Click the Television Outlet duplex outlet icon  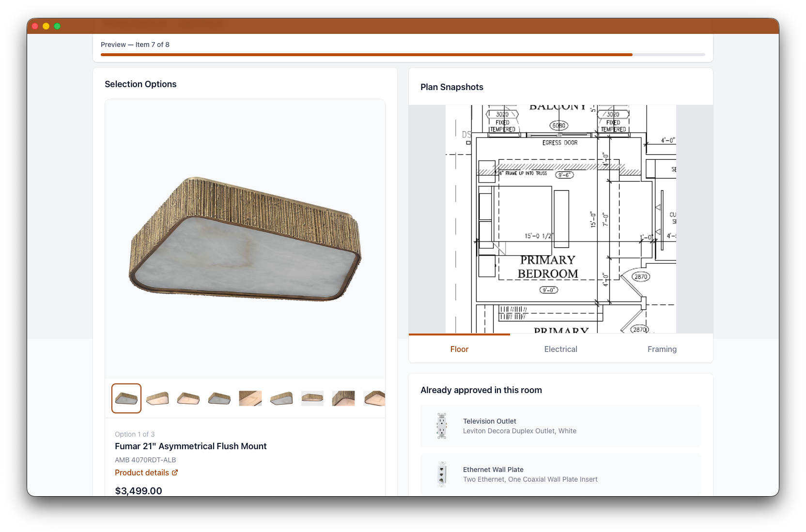click(442, 426)
